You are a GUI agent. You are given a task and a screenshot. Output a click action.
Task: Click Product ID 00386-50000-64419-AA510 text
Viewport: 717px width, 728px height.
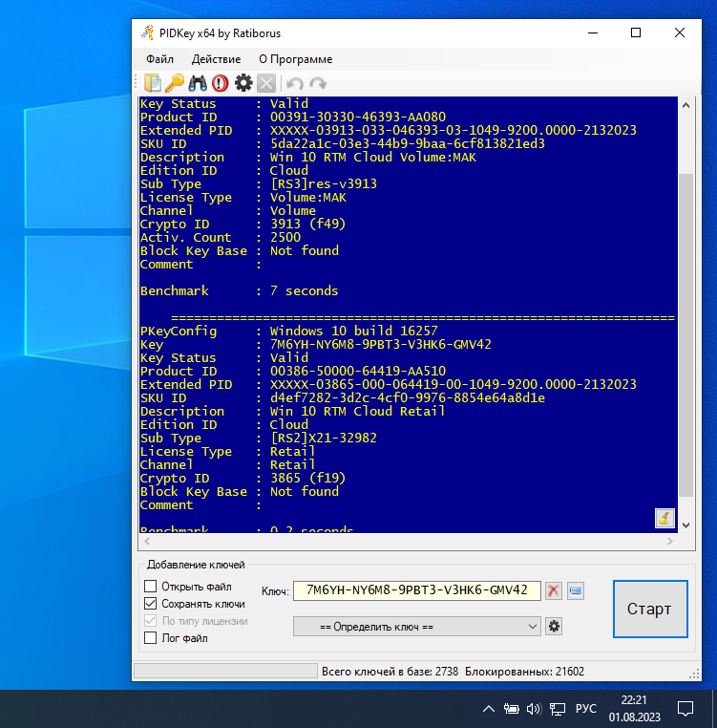tap(358, 371)
